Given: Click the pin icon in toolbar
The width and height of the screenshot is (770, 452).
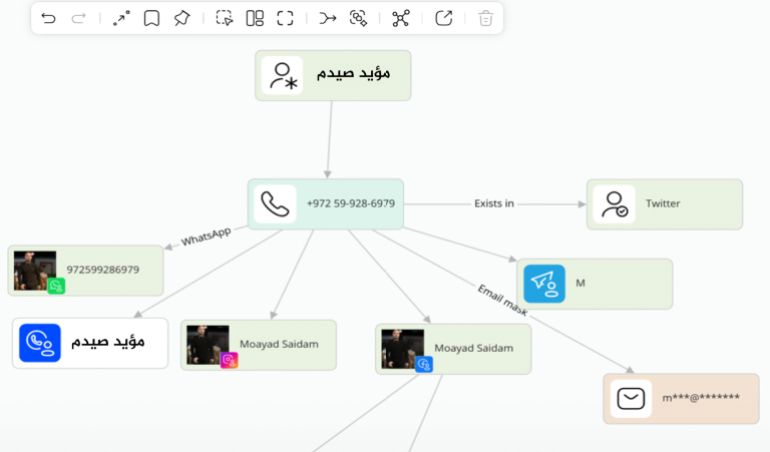Looking at the screenshot, I should click(182, 18).
